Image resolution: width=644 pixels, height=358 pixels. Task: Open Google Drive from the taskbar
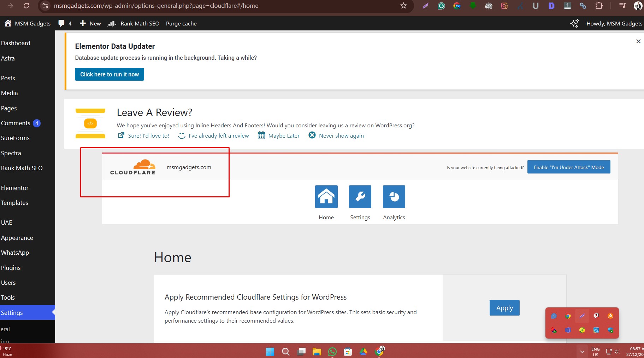364,352
